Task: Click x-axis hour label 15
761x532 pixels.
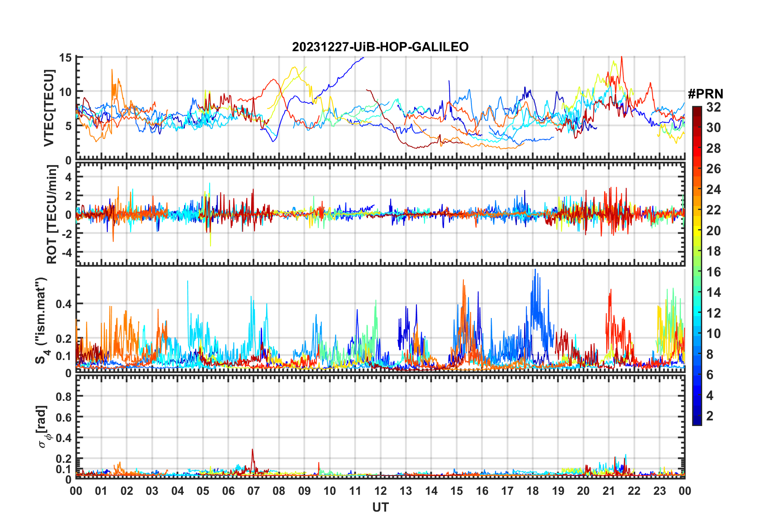Action: 457,491
